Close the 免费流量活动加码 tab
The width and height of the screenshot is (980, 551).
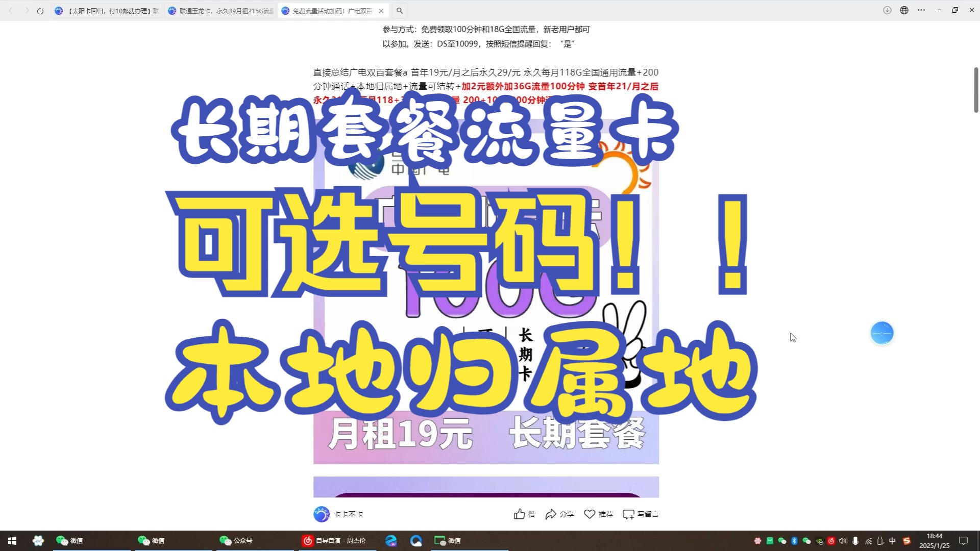click(x=381, y=11)
